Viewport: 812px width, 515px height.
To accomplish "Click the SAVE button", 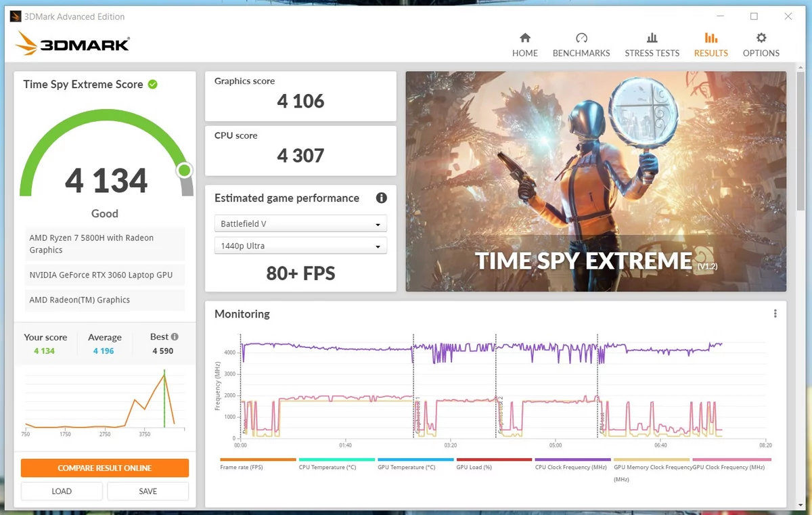I will 148,491.
